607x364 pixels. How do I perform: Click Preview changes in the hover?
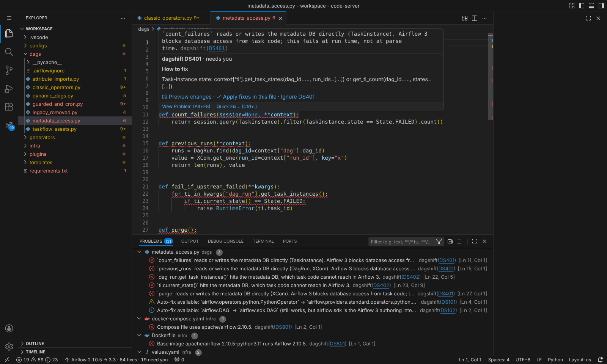[187, 97]
